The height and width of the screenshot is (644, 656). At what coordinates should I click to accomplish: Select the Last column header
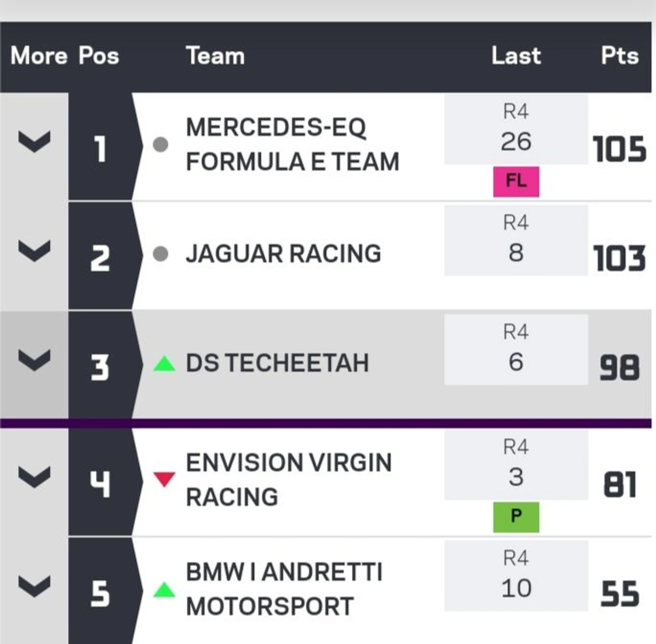click(516, 56)
